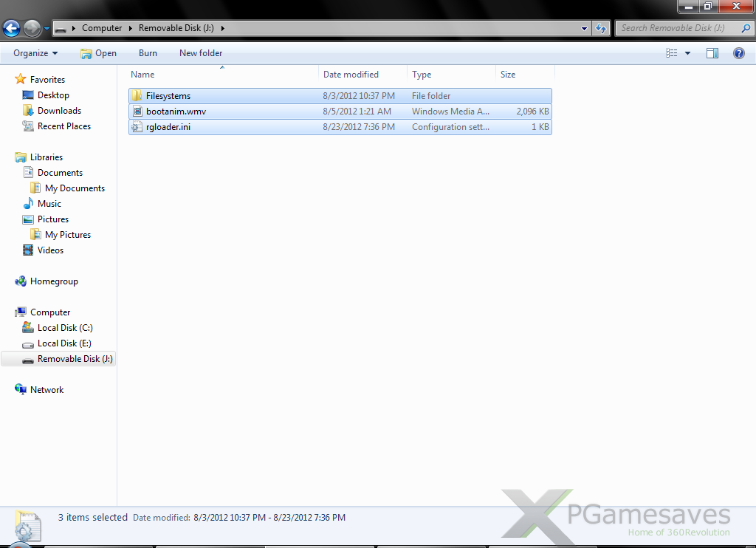Open the Organize dropdown menu

coord(35,53)
